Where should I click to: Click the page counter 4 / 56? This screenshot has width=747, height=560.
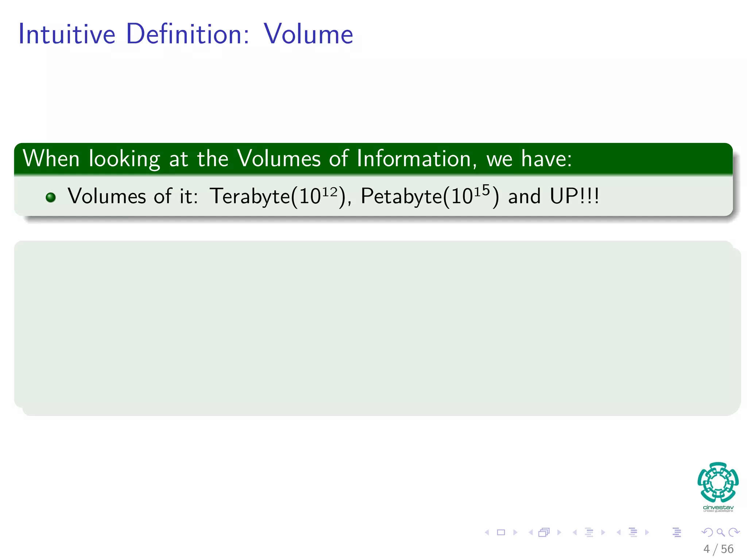(x=718, y=549)
